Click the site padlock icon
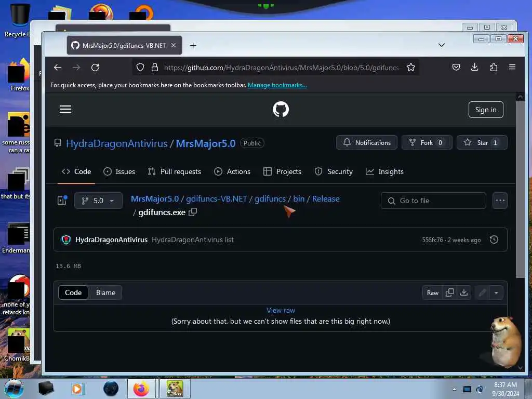Image resolution: width=532 pixels, height=399 pixels. pos(155,67)
